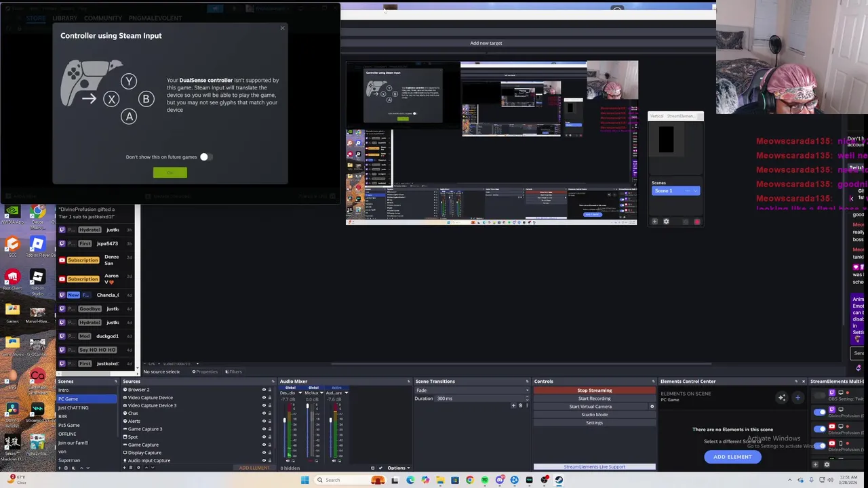Viewport: 868px width, 488px height.
Task: Move source up with arrow icon
Action: point(146,468)
